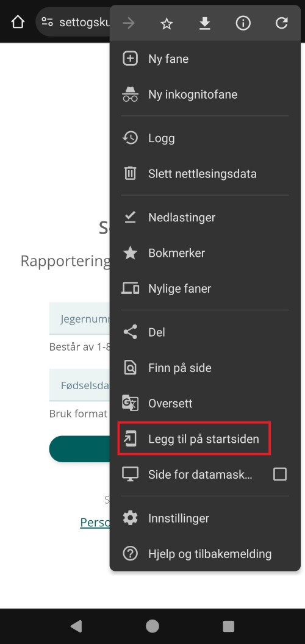The height and width of the screenshot is (644, 305).
Task: Open Nedlastinger from the menu
Action: [205, 217]
